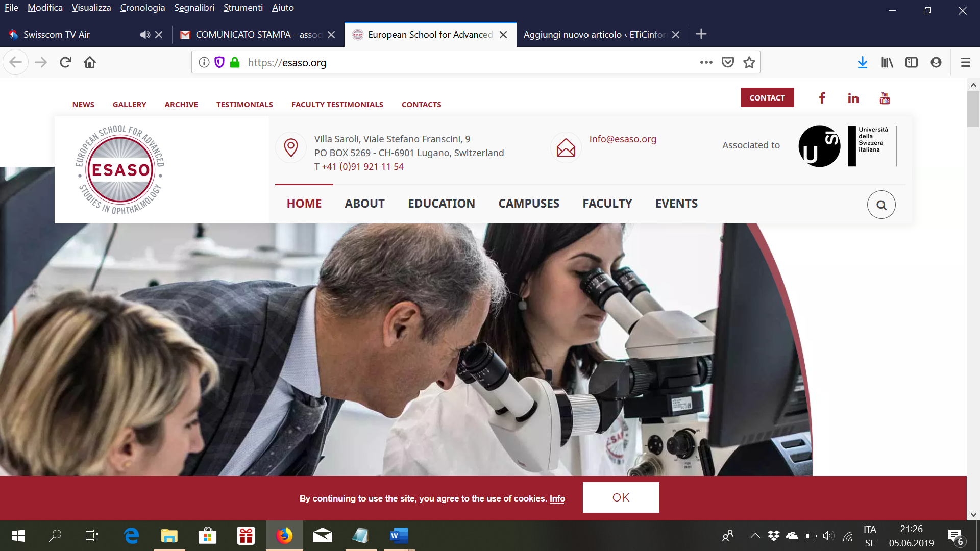This screenshot has width=980, height=551.
Task: Close the Swisscom TV Air tab
Action: click(159, 35)
